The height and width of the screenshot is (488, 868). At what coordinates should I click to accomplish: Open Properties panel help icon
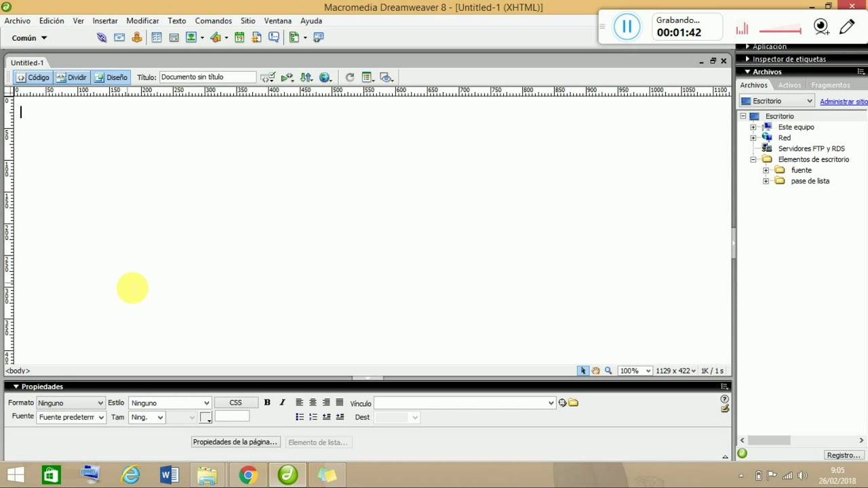pos(724,399)
